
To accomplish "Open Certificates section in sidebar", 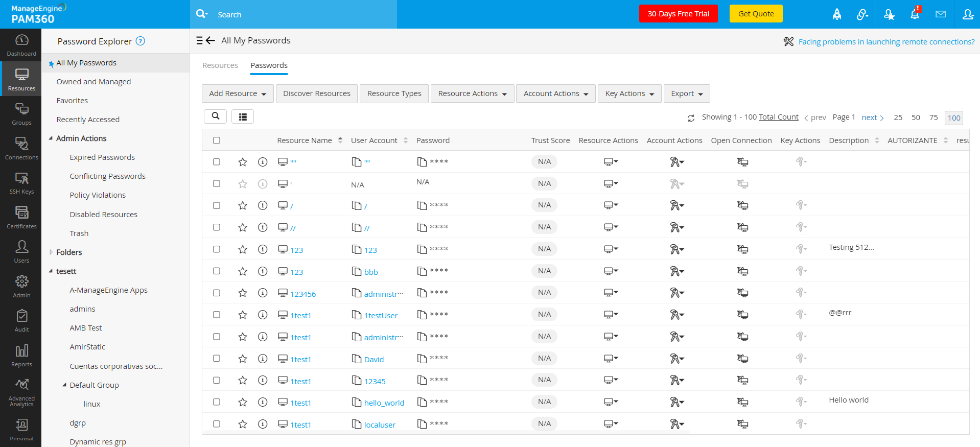I will point(21,217).
